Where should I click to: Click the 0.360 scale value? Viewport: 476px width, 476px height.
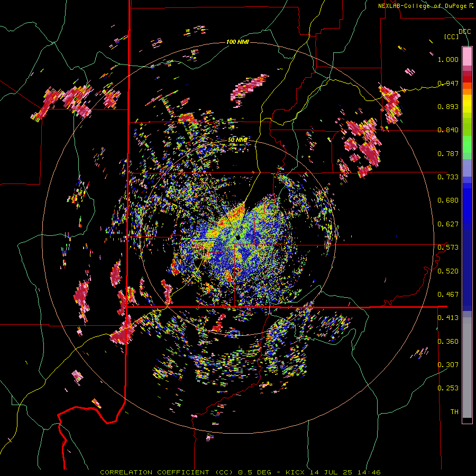coord(448,342)
